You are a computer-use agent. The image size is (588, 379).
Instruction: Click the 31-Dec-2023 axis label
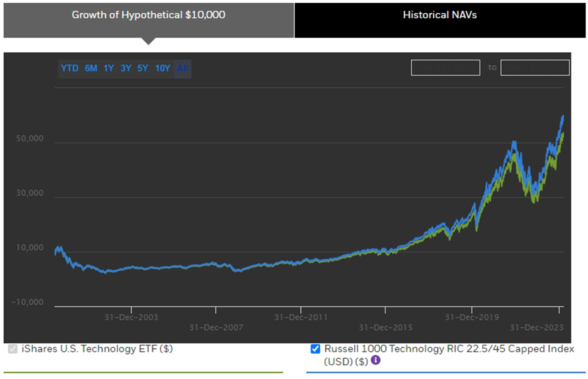tap(537, 327)
